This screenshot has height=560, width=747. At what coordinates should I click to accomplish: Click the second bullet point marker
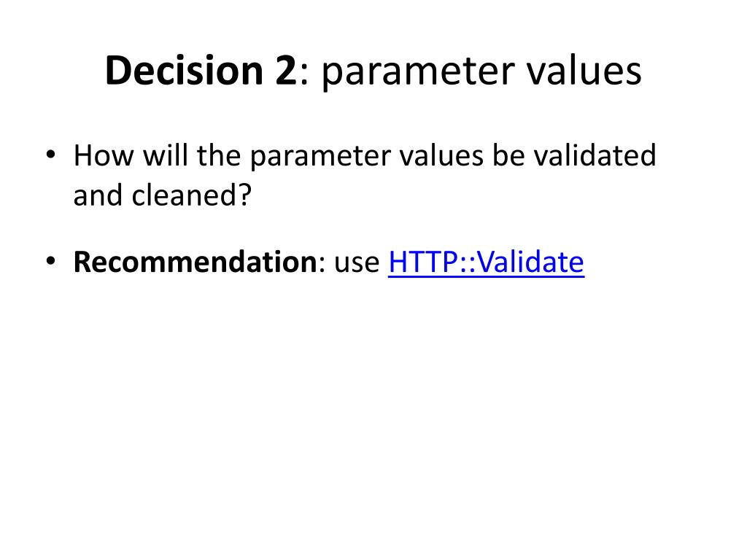[x=50, y=262]
